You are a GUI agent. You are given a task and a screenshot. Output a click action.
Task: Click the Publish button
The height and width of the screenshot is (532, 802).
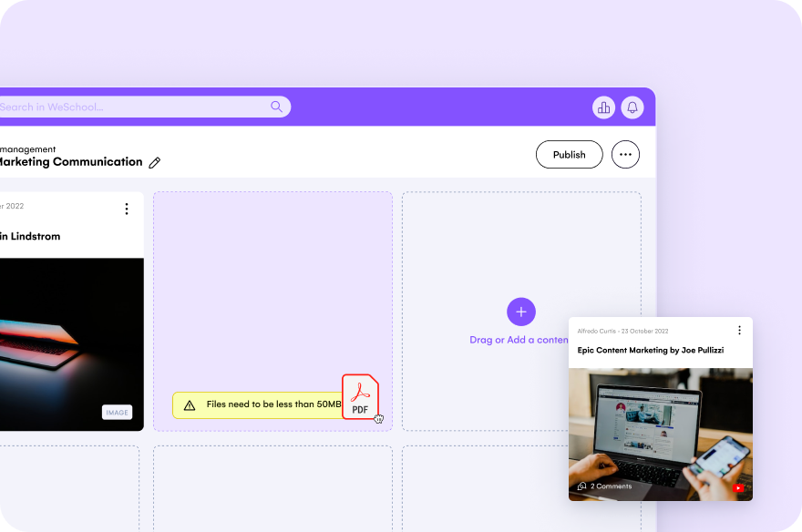(570, 154)
